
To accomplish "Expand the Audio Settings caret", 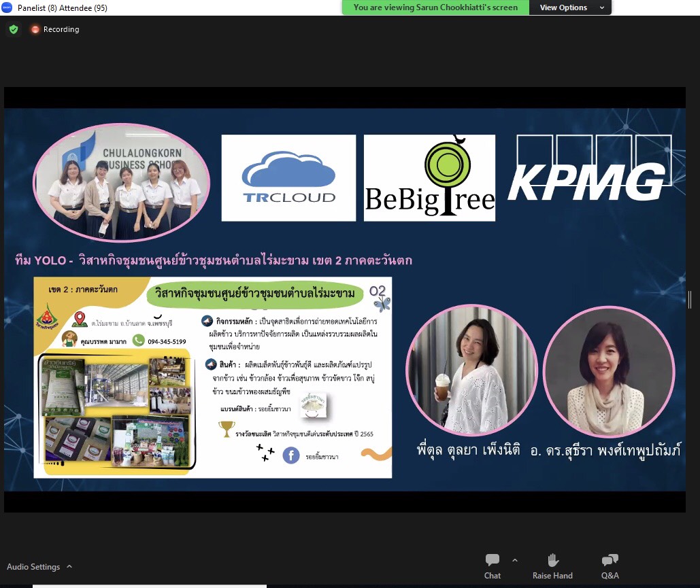I will coord(69,566).
